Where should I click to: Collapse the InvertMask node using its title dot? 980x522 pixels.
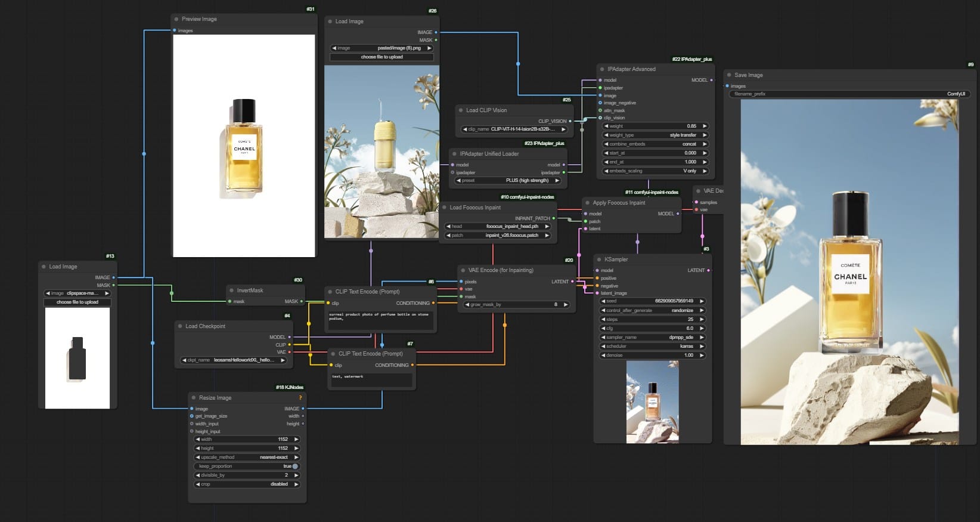tap(231, 291)
